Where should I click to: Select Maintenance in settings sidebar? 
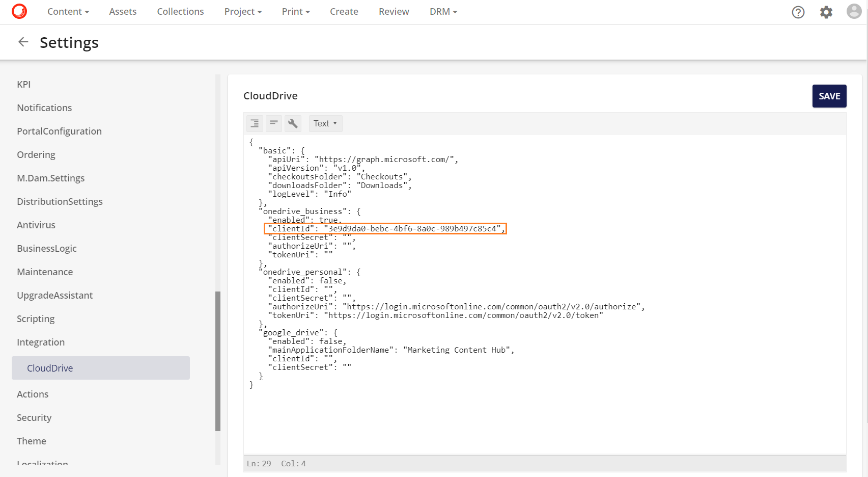(x=45, y=272)
